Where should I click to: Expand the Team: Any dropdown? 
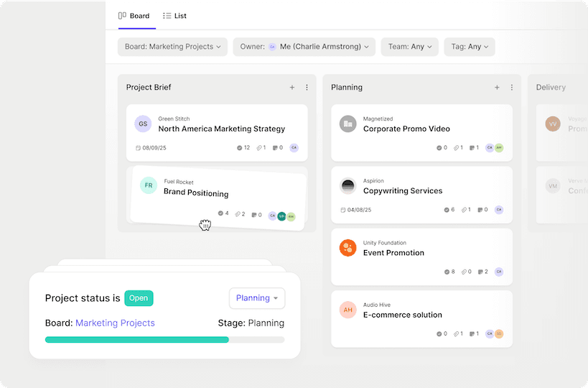(x=410, y=47)
